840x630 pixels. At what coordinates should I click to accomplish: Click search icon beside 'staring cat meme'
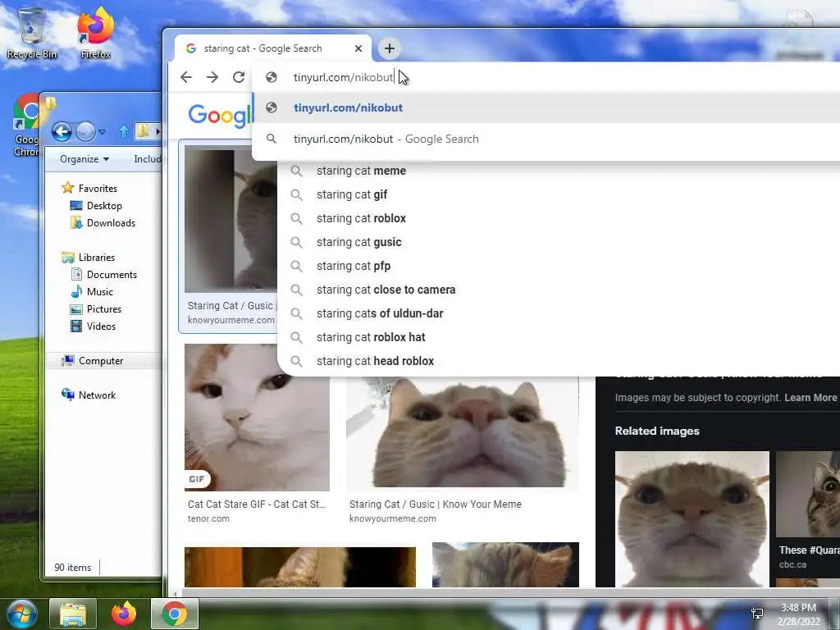click(296, 171)
